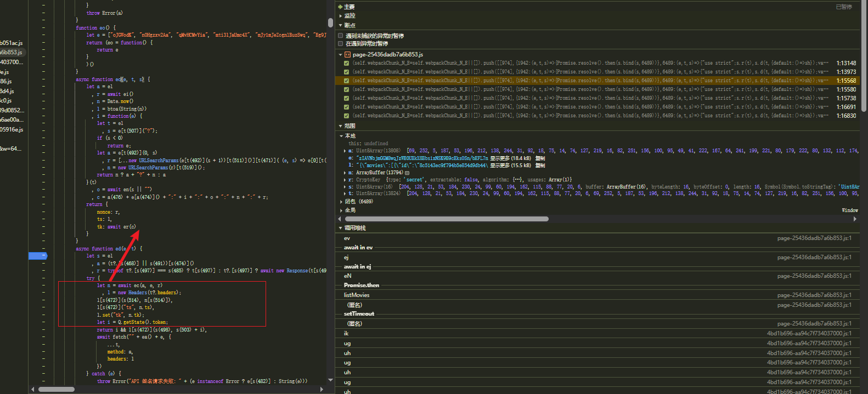Viewport: 868px width, 394px height.
Task: Select the ev call stack frame
Action: point(598,238)
